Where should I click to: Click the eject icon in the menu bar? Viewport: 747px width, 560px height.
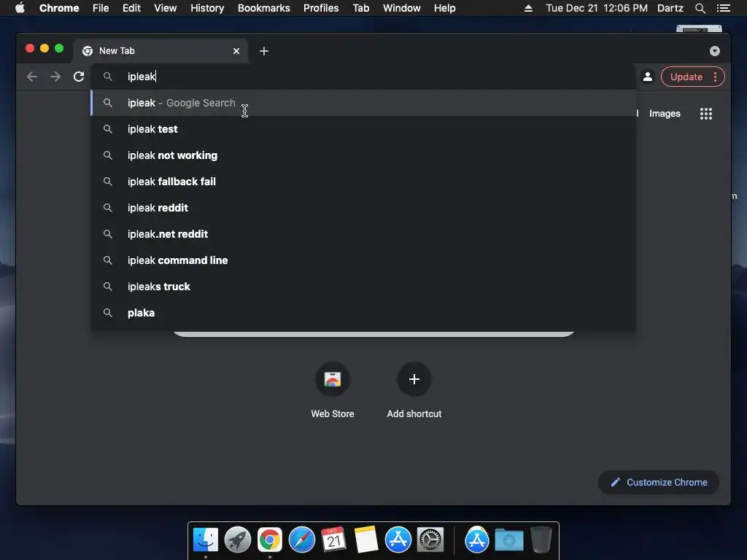pyautogui.click(x=528, y=8)
